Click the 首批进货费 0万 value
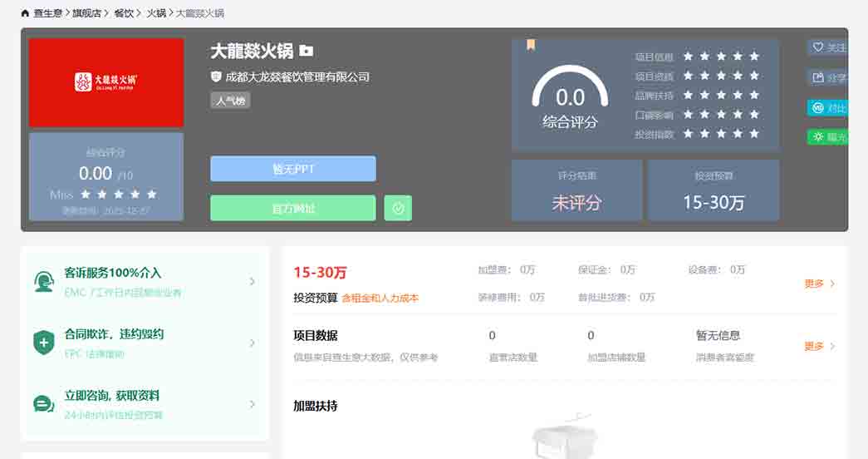Viewport: 868px width, 459px height. [647, 297]
